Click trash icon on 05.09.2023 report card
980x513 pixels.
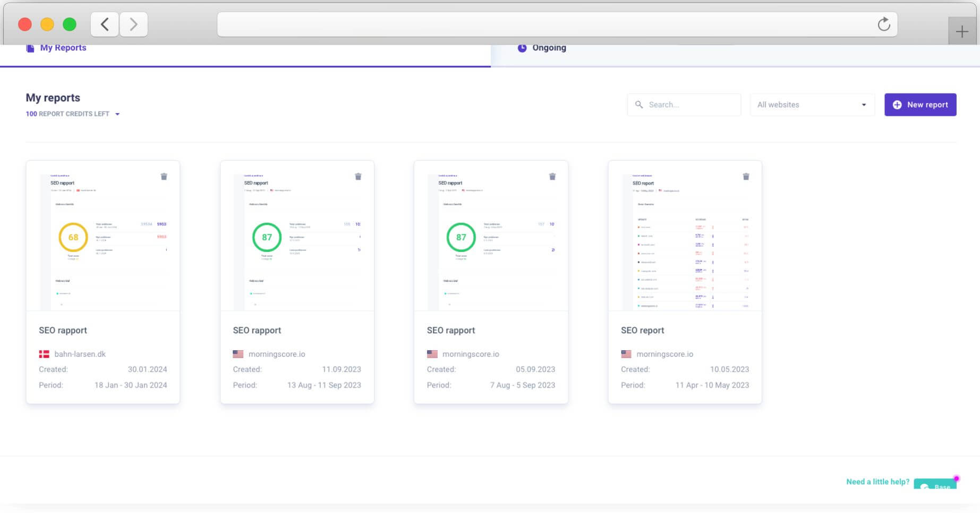[x=552, y=176]
